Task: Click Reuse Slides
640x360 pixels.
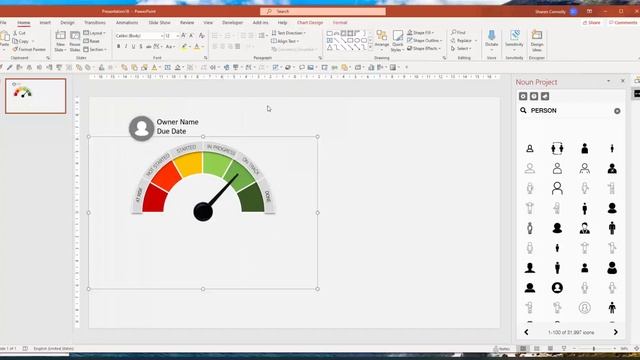Action: (75, 41)
